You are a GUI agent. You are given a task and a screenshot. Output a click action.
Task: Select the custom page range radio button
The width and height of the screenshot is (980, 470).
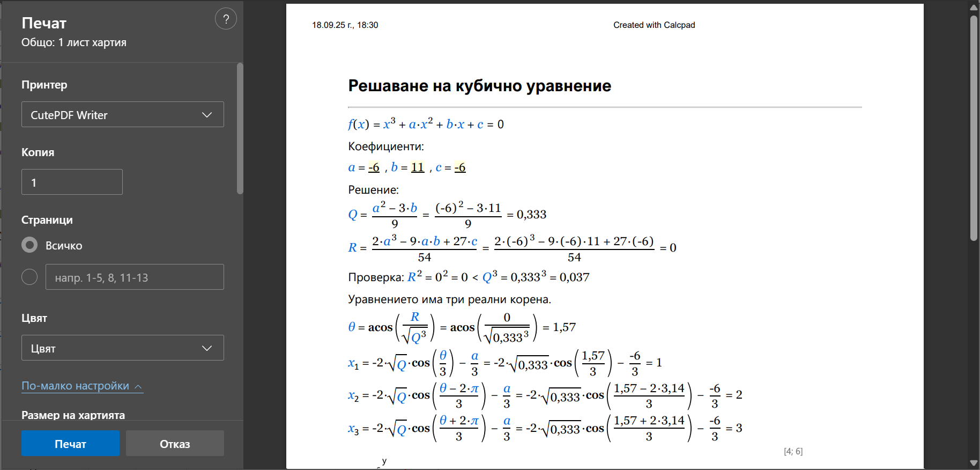pyautogui.click(x=29, y=277)
